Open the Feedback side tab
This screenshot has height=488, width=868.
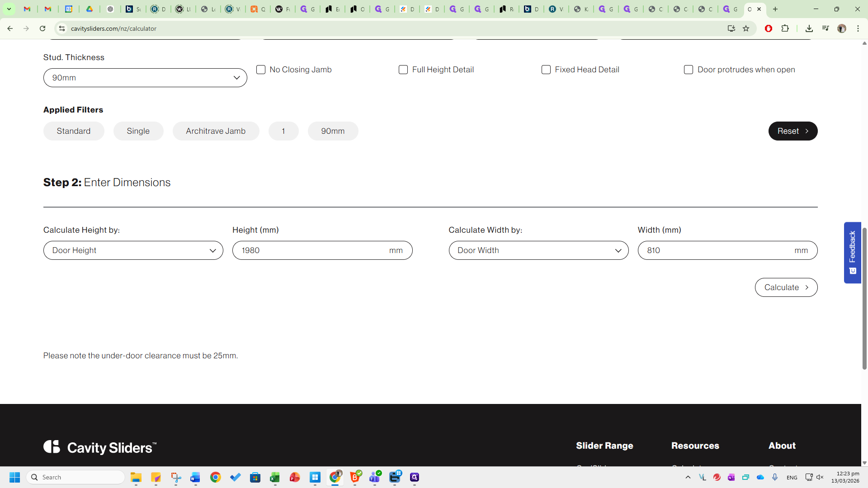852,252
